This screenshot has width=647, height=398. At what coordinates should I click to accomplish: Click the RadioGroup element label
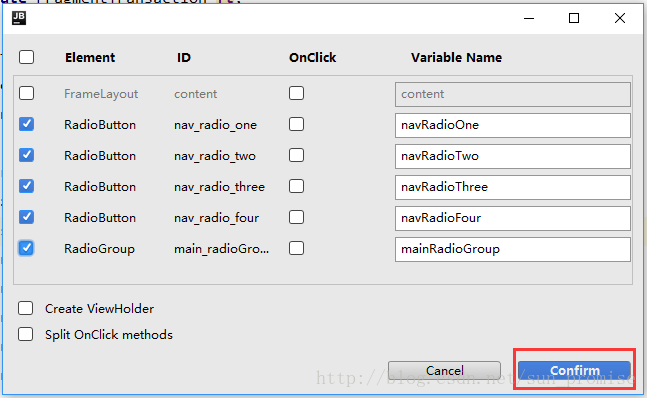(99, 249)
